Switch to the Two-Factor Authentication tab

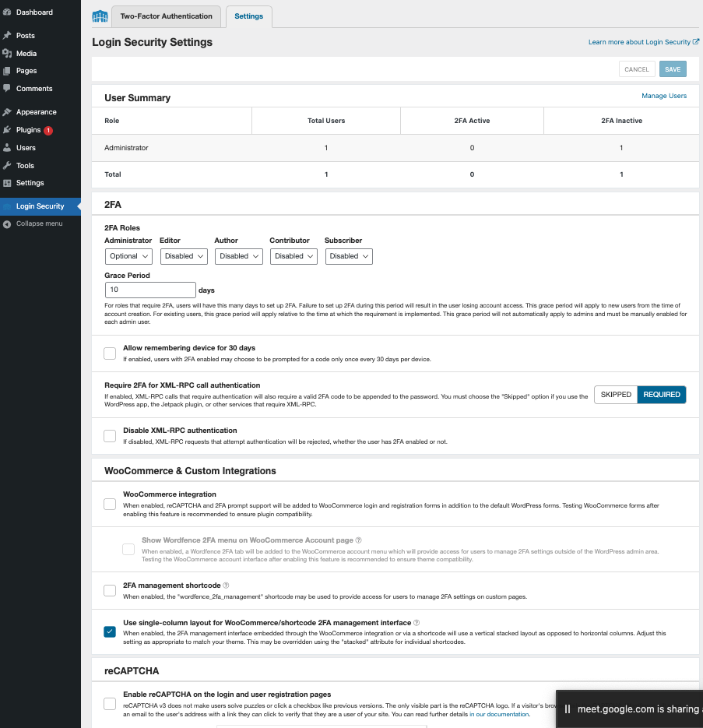coord(166,16)
